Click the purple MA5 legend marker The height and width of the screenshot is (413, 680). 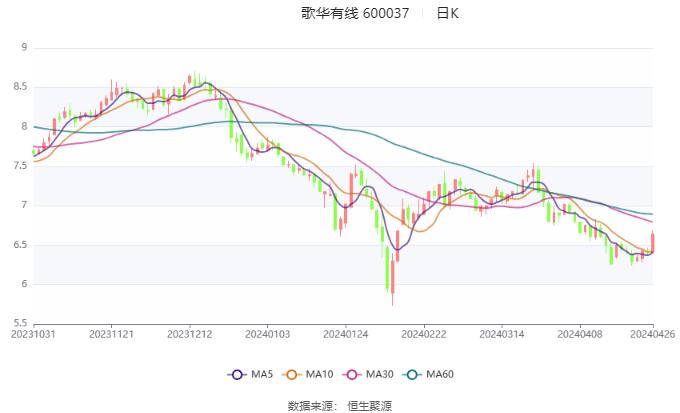(237, 374)
